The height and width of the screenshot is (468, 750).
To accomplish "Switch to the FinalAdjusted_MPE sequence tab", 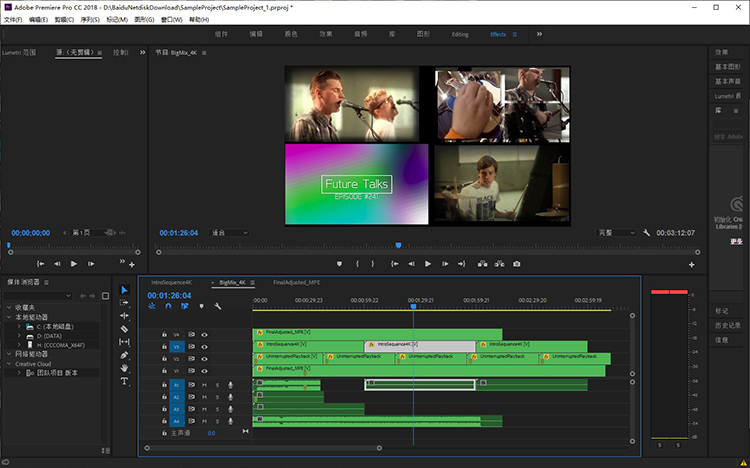I will [296, 282].
